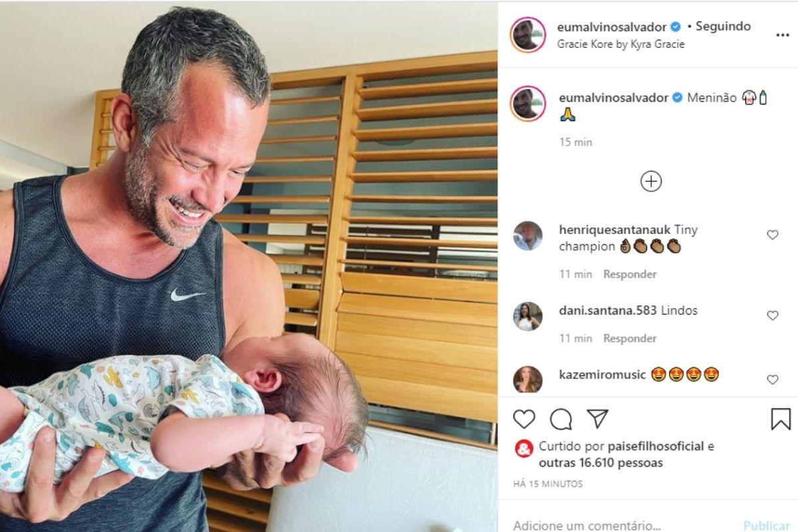Reply to henriquesantanauk's comment with Responder
798x532 pixels.
(630, 274)
